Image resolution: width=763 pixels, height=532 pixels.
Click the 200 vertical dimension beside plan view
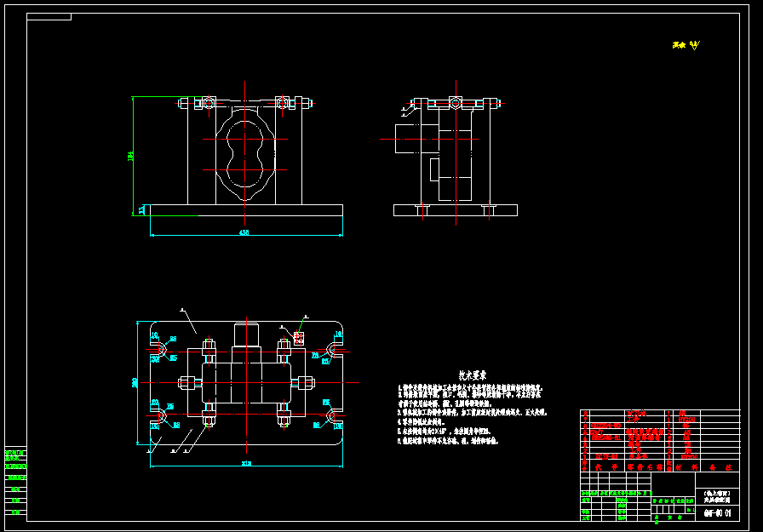(135, 383)
